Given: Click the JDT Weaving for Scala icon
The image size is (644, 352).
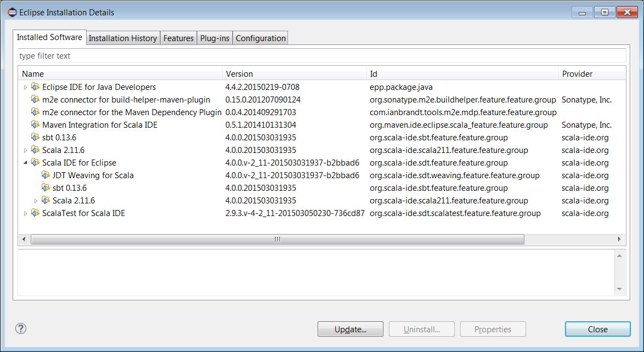Looking at the screenshot, I should click(x=46, y=175).
